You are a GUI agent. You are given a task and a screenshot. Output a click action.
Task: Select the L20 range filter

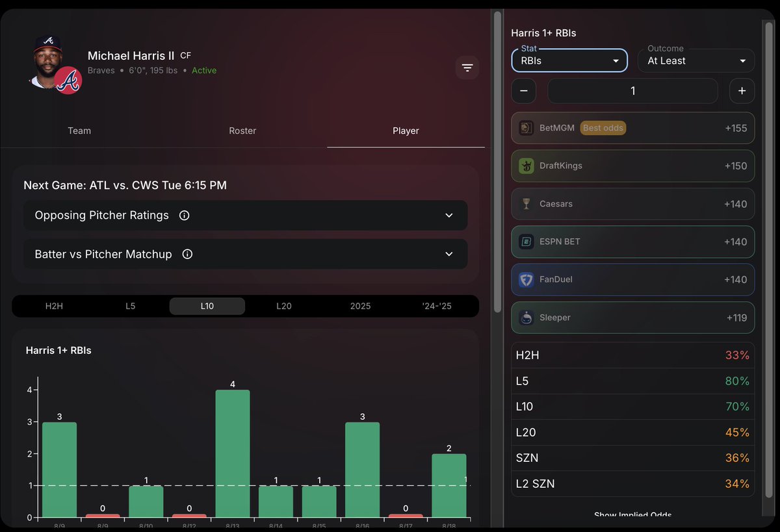284,306
